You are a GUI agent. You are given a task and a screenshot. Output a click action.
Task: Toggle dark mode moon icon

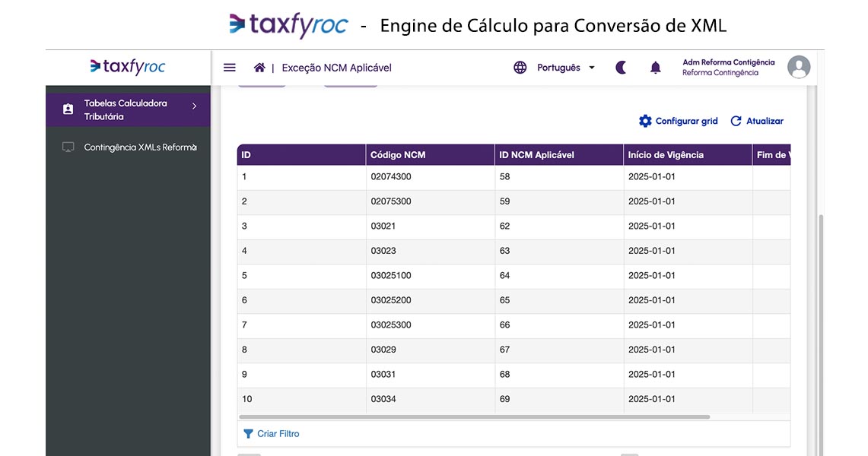[x=621, y=68]
